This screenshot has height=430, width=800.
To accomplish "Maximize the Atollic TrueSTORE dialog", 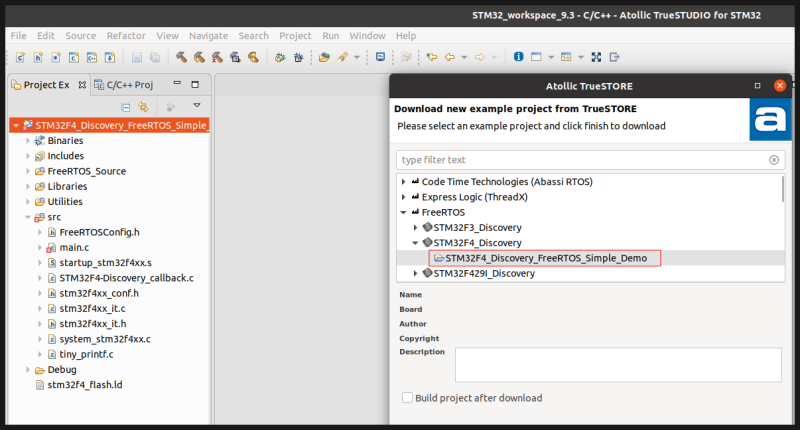I will tap(757, 86).
